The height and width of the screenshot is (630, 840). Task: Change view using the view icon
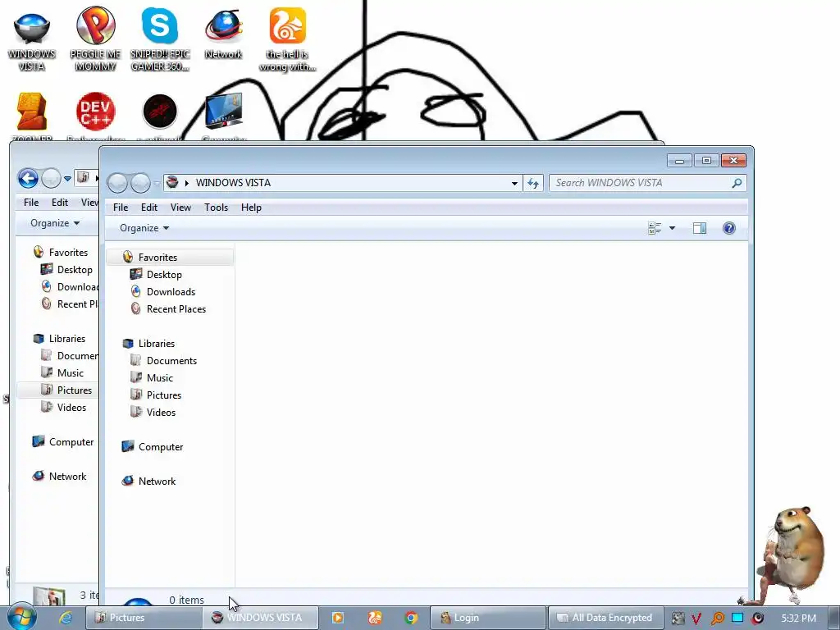655,228
